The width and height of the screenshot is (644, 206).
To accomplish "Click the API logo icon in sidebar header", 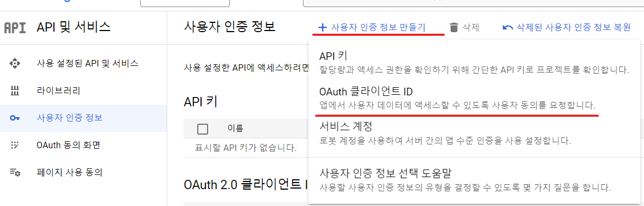I will pyautogui.click(x=15, y=28).
